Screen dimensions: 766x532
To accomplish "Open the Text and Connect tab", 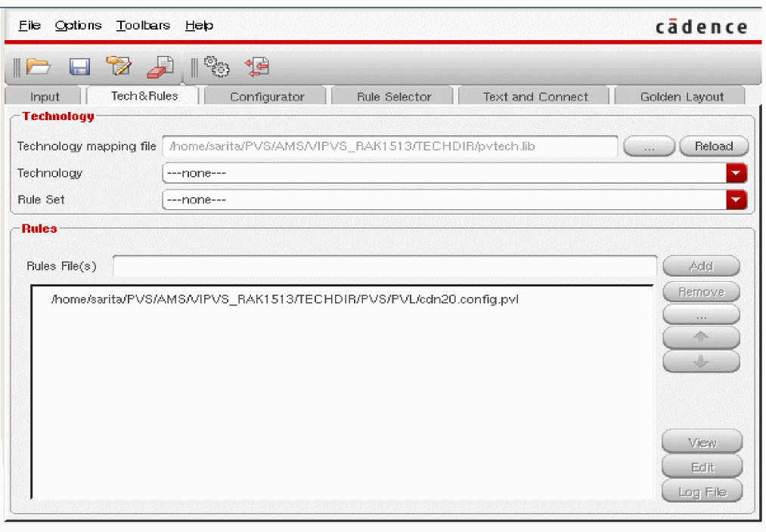I will click(535, 97).
